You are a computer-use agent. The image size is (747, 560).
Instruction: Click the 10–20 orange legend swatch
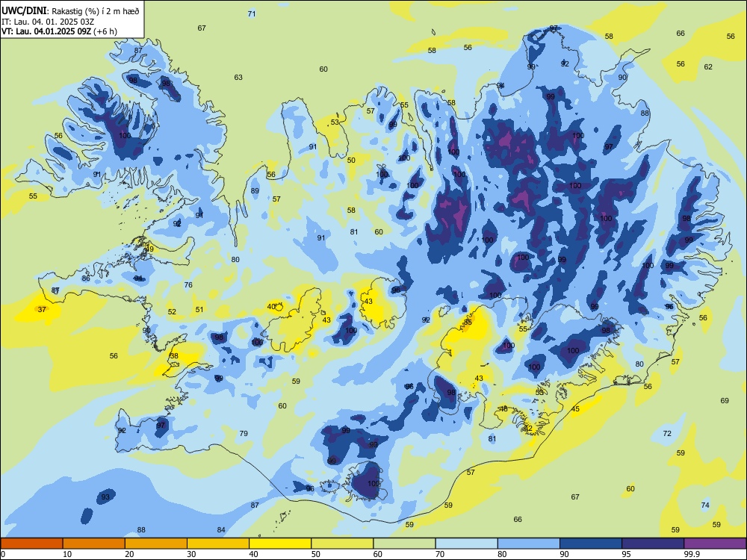tap(94, 544)
